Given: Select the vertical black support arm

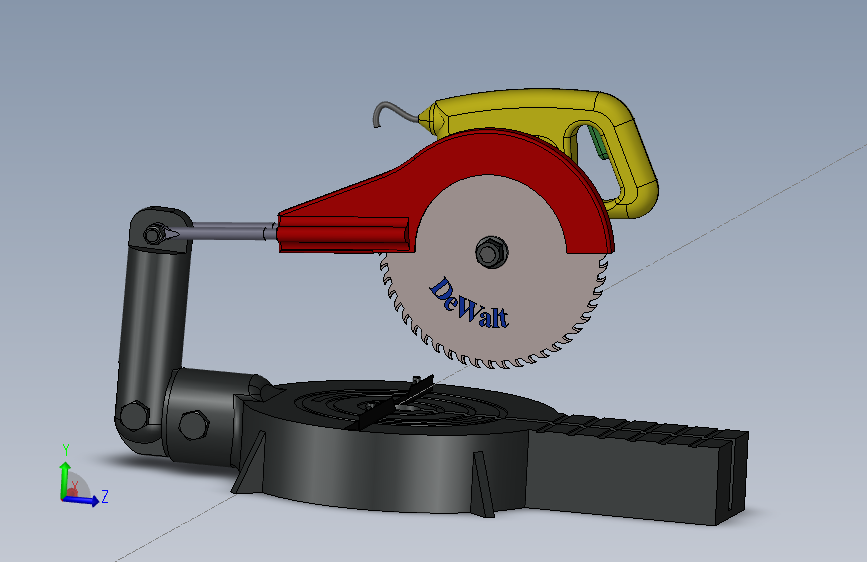Looking at the screenshot, I should [x=154, y=326].
